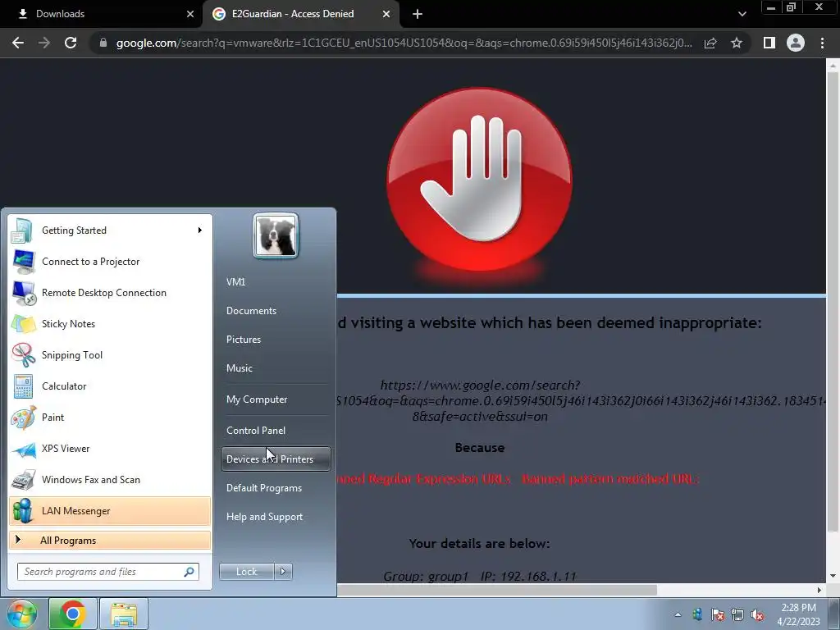Reload the current page

(71, 43)
